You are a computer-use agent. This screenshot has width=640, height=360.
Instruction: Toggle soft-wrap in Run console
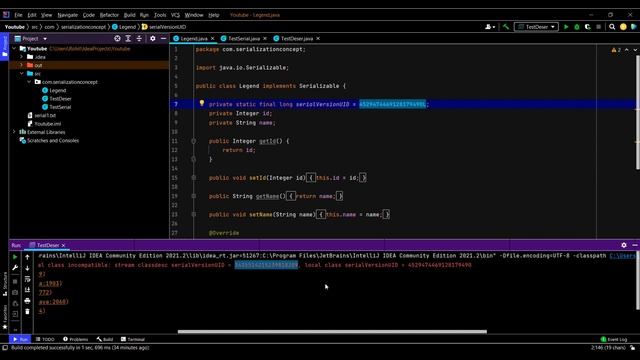pos(27,279)
